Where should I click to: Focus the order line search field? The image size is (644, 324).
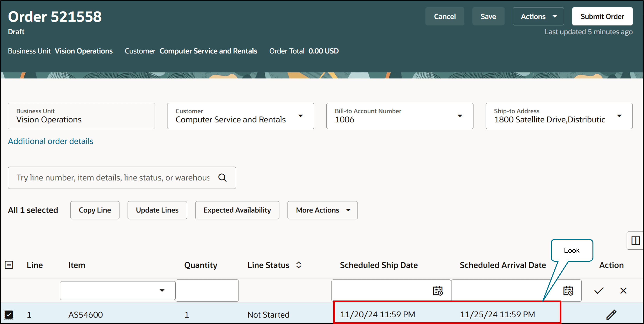click(113, 178)
